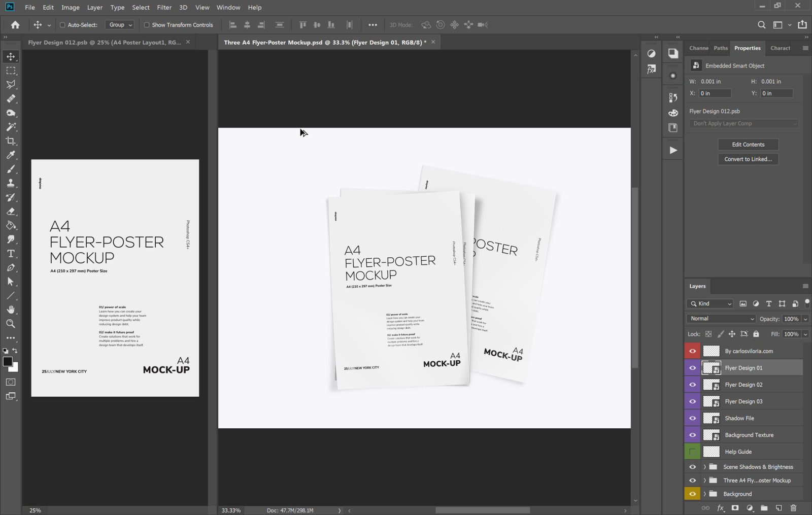
Task: Add layer mask from Layers footer
Action: 735,508
